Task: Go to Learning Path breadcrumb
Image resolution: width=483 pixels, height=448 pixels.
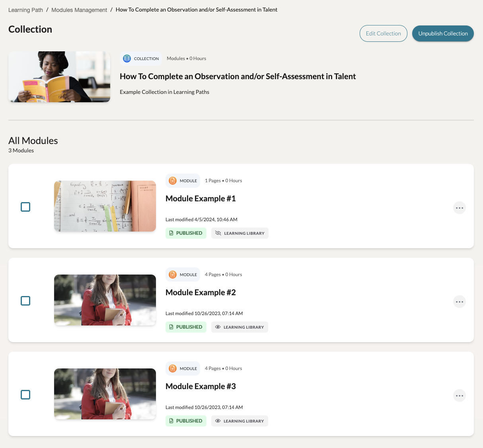Action: pos(25,10)
